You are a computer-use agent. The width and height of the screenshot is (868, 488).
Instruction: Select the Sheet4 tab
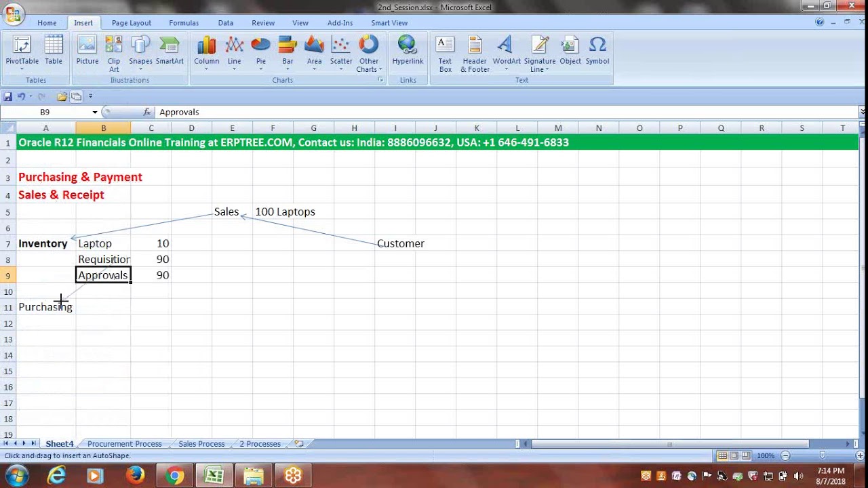pos(59,444)
